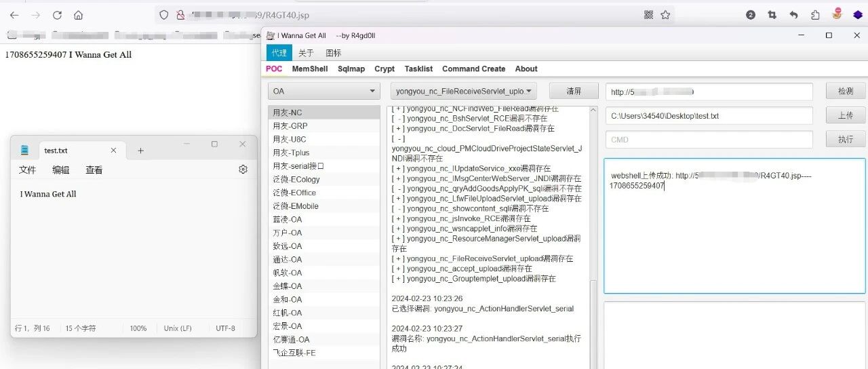Click the target URL input field
This screenshot has height=369, width=868.
point(709,92)
